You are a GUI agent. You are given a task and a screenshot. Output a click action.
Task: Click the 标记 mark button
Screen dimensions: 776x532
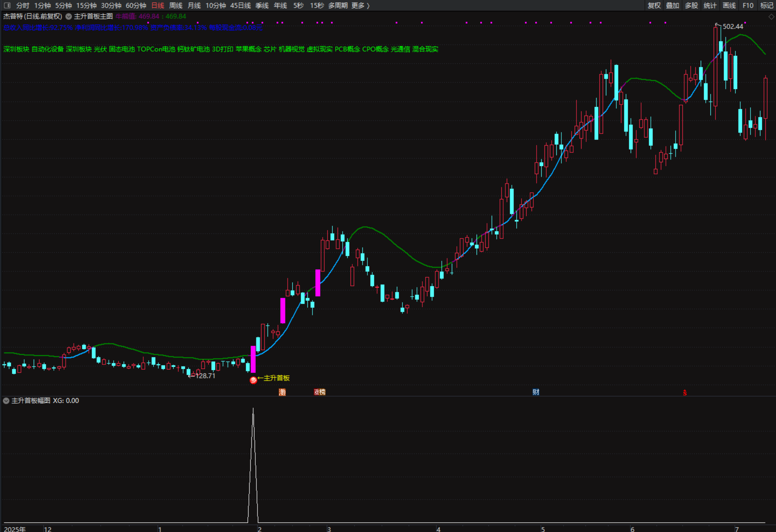coord(767,5)
